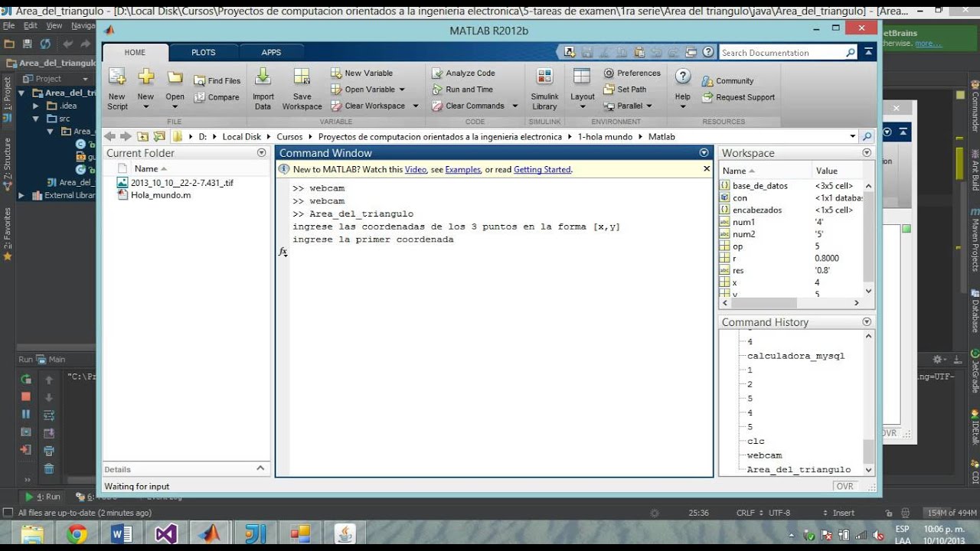Click New Variable in the toolstrip
Image resolution: width=980 pixels, height=551 pixels.
coord(362,73)
